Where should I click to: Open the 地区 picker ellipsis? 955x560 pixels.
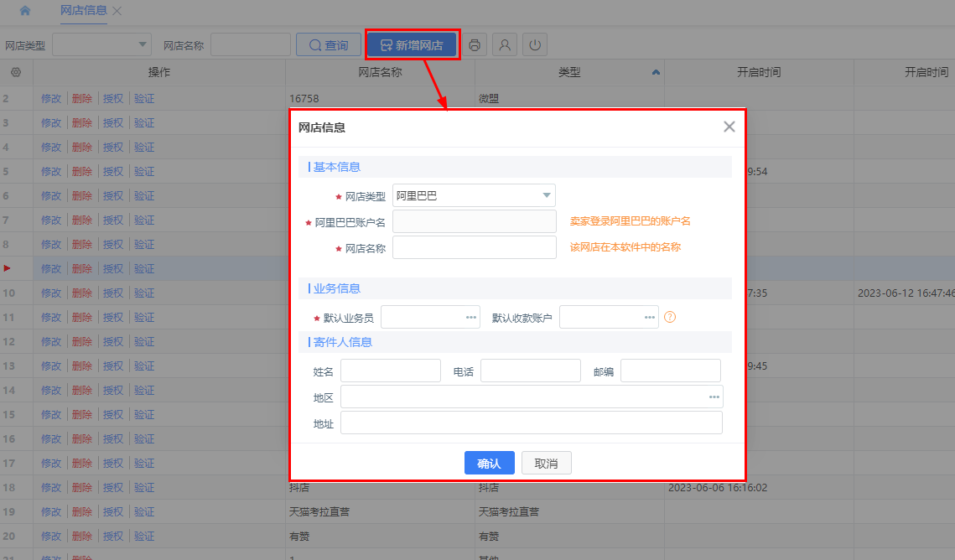pos(714,397)
